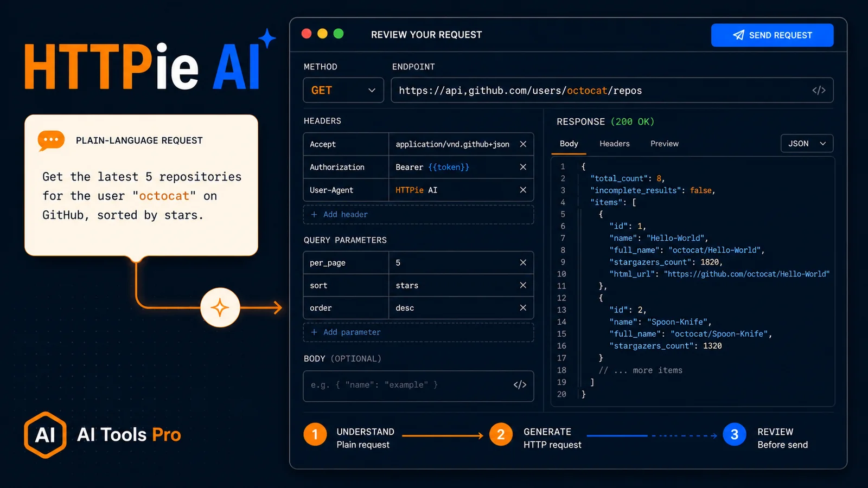Click the AI Tools Pro hexagon logo

coord(46,435)
